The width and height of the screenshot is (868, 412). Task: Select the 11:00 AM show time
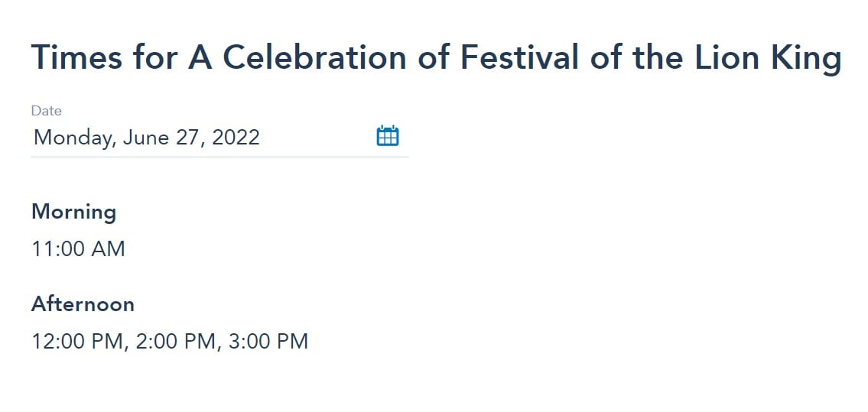(x=78, y=249)
